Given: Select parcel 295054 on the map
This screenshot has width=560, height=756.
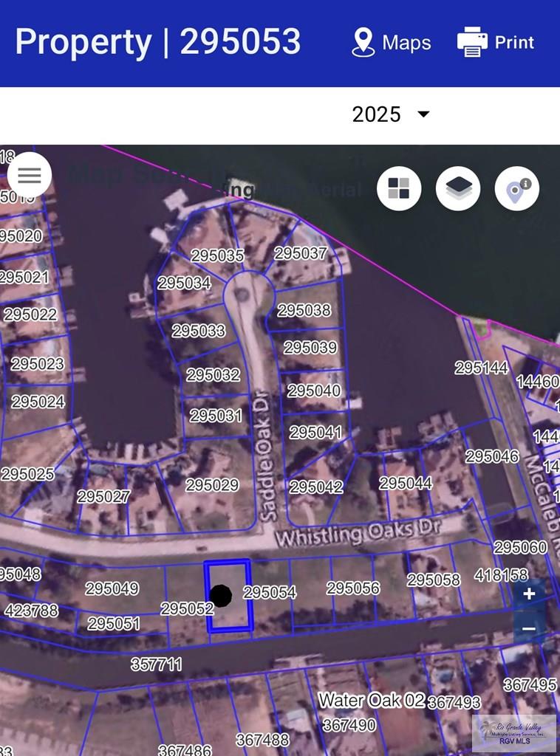Looking at the screenshot, I should coord(270,592).
